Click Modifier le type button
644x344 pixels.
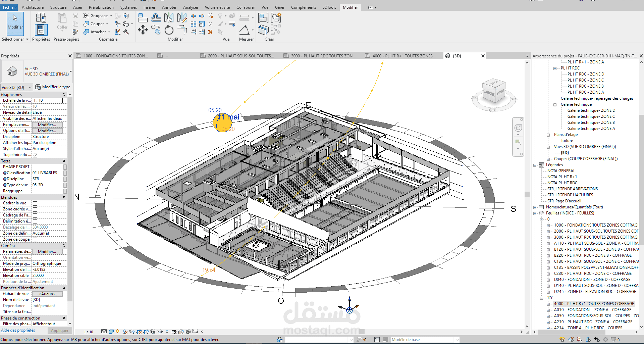click(x=53, y=87)
